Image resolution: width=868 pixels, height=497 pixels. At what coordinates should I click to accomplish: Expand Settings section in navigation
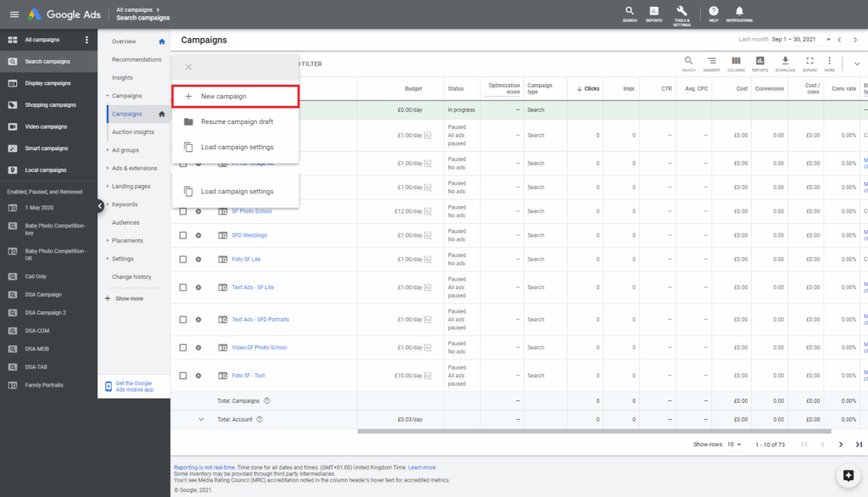pyautogui.click(x=121, y=259)
